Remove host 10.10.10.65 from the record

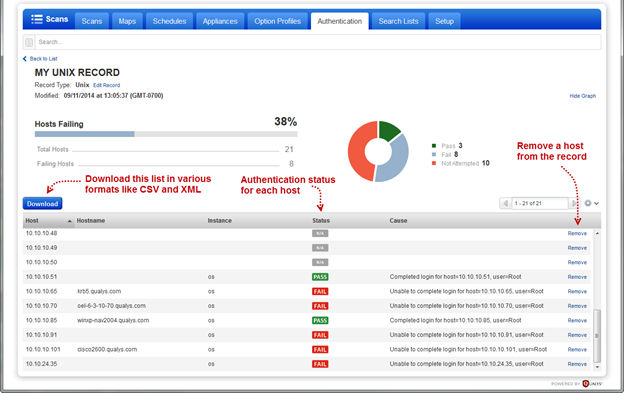577,292
